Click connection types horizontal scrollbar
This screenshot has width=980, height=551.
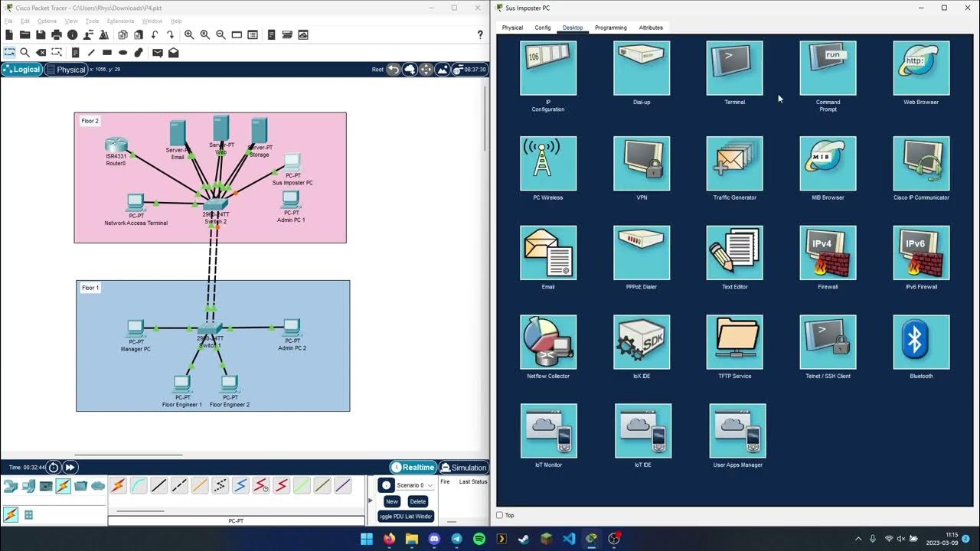click(140, 511)
